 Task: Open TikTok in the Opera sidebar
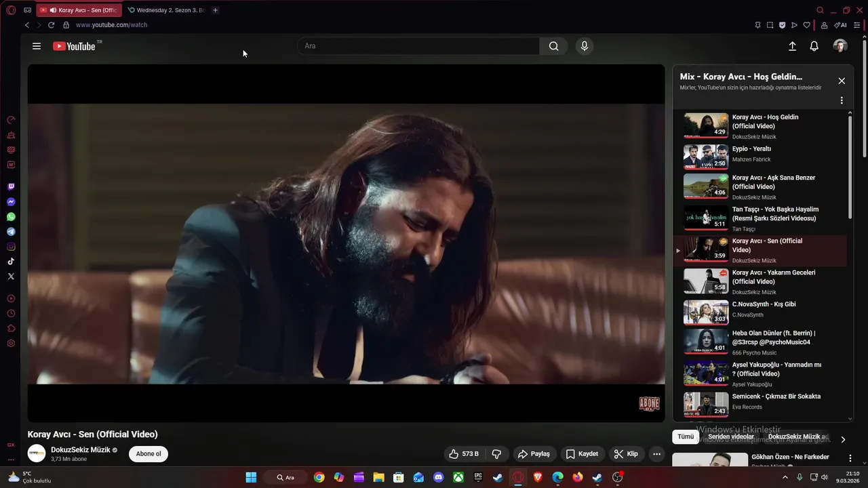(x=11, y=262)
